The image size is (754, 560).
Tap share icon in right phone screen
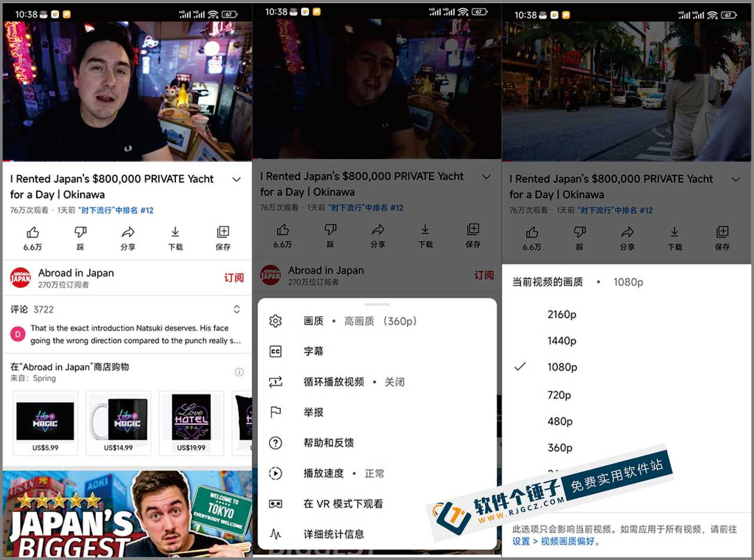(x=627, y=232)
